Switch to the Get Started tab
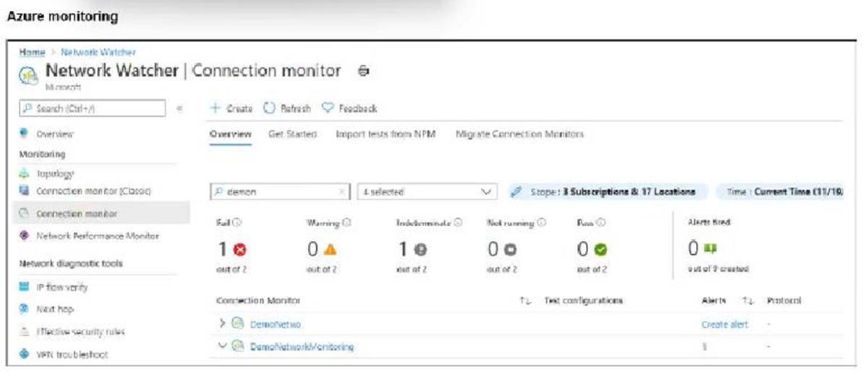Screen dimensions: 868x373 pos(292,134)
